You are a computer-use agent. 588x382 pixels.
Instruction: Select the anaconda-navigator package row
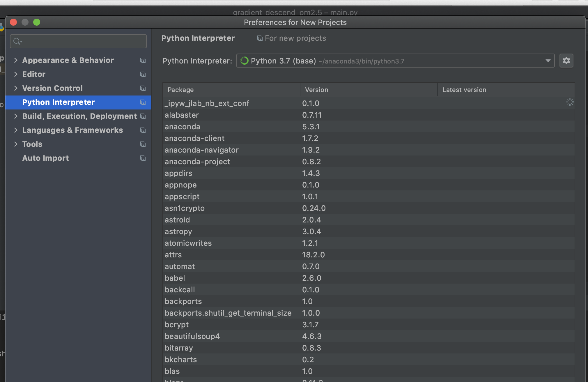[201, 150]
